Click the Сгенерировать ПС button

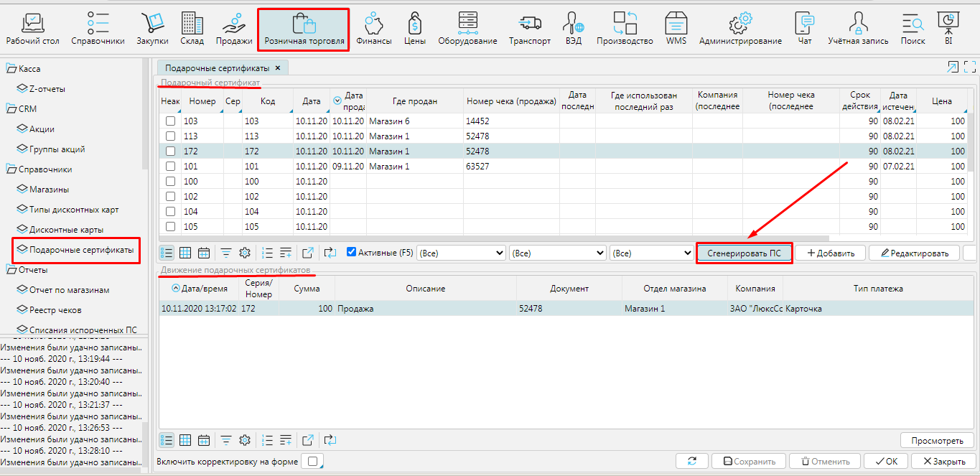click(744, 253)
